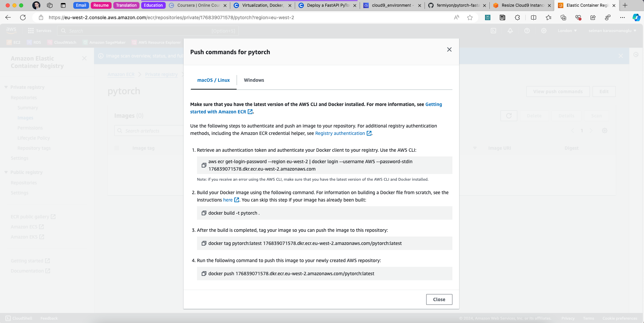Open the tab actions menu icon

click(x=63, y=5)
